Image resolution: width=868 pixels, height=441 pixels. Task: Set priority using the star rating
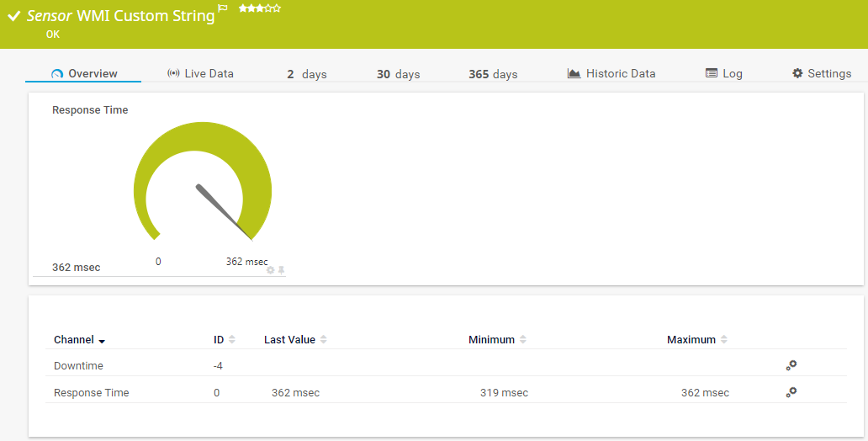point(259,8)
